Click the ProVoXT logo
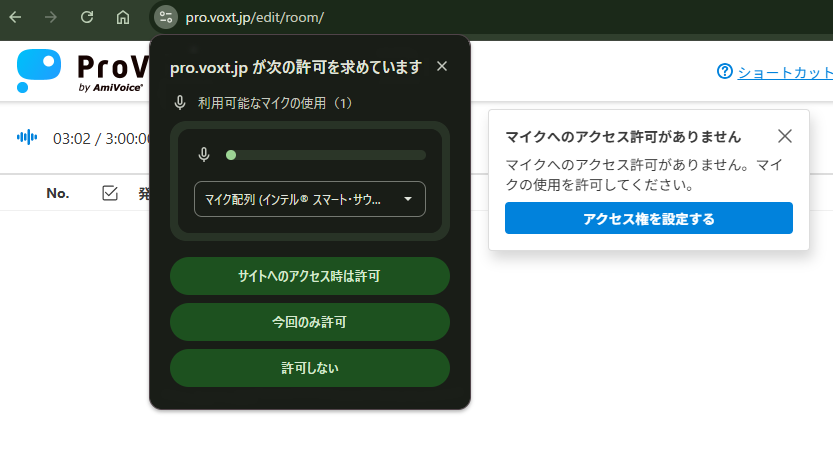 [83, 71]
